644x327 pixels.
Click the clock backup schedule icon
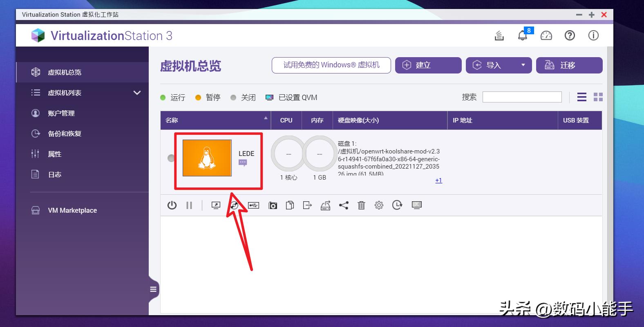(397, 205)
